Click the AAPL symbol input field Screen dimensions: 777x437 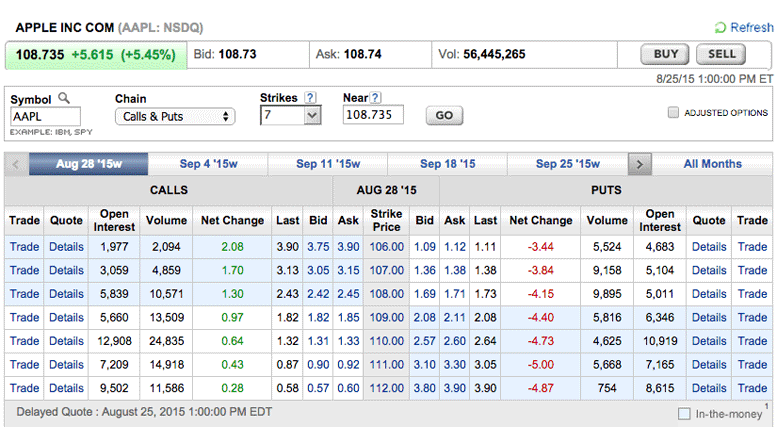tap(45, 116)
